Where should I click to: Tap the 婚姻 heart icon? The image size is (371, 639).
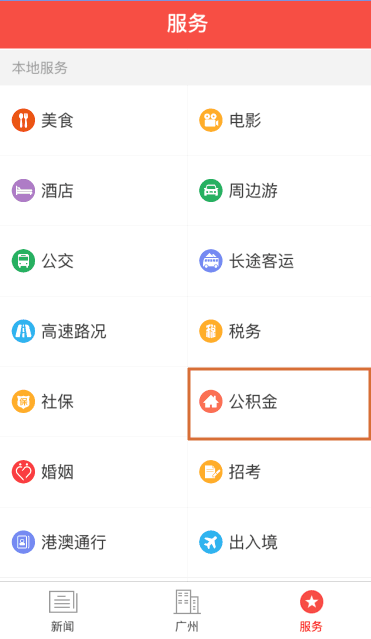[x=23, y=472]
